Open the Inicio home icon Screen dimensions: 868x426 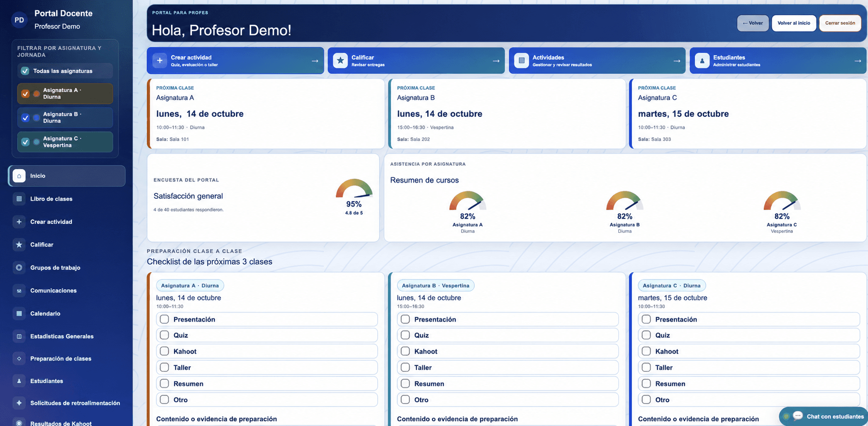[19, 176]
